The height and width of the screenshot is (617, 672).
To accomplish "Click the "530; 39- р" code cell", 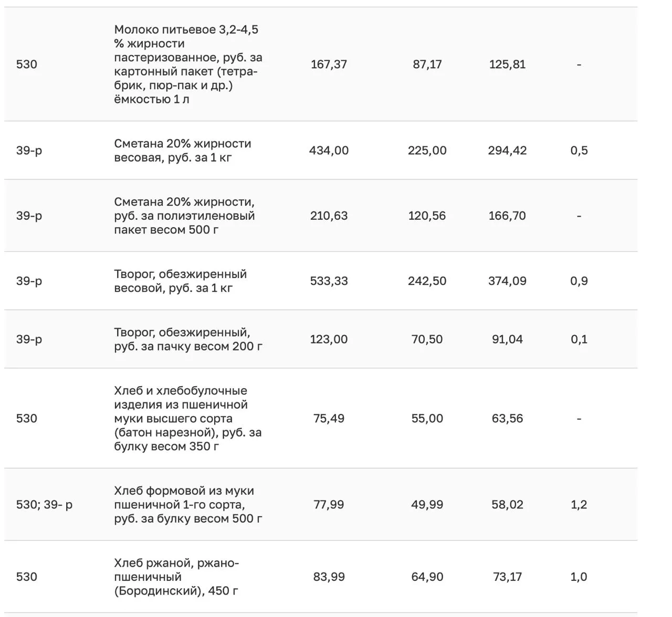I will pyautogui.click(x=45, y=505).
